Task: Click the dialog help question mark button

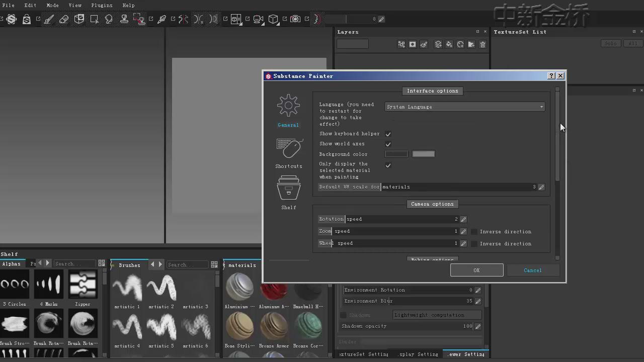Action: click(551, 76)
